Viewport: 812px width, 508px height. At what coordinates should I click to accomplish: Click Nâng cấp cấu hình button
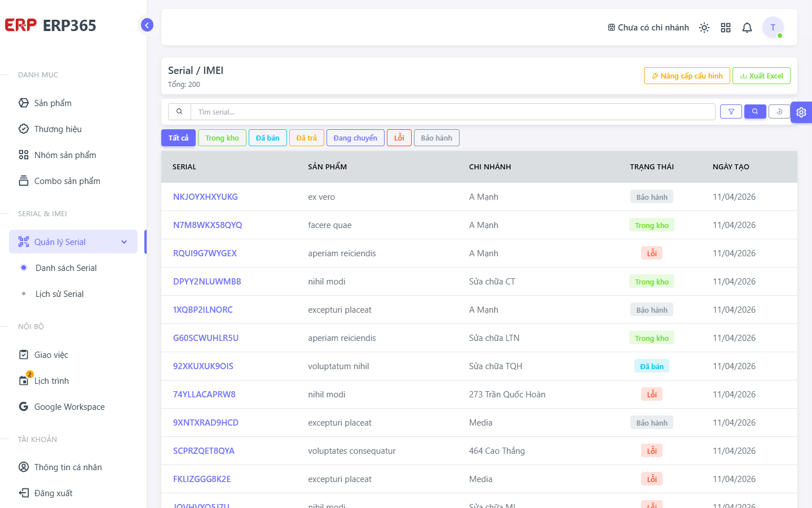click(x=687, y=76)
